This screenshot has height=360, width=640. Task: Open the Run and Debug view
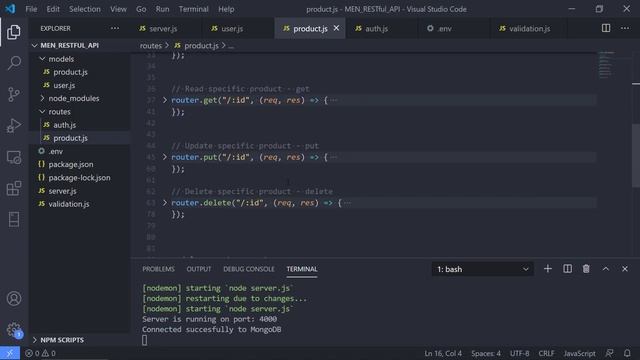(x=14, y=126)
